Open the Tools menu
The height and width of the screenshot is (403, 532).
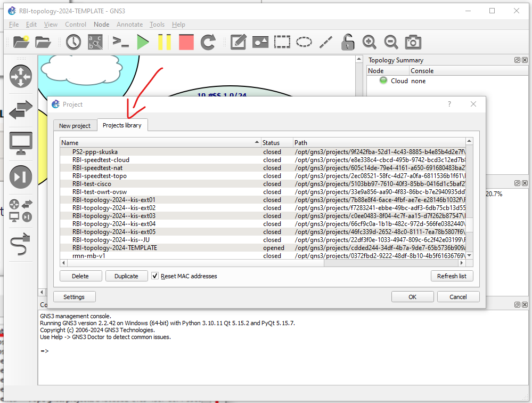(x=157, y=25)
